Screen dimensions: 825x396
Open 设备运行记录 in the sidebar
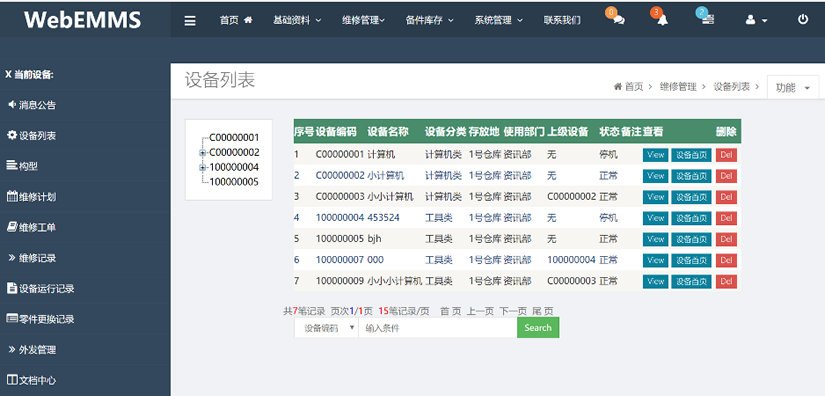click(41, 288)
